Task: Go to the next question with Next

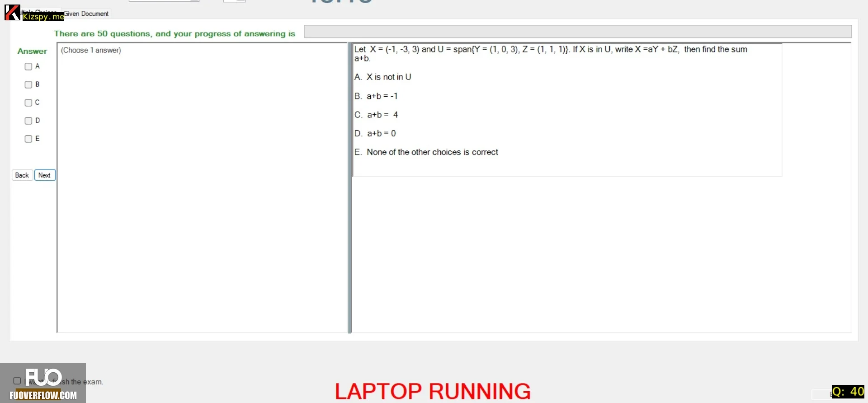Action: pyautogui.click(x=45, y=175)
